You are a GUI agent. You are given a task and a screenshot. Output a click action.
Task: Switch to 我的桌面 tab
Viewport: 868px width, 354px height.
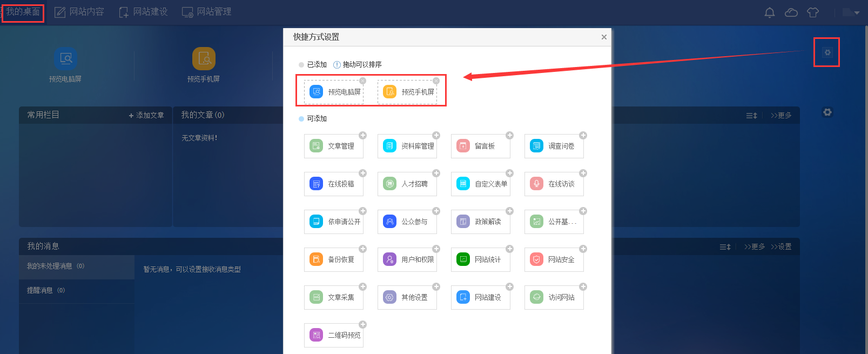click(x=23, y=12)
